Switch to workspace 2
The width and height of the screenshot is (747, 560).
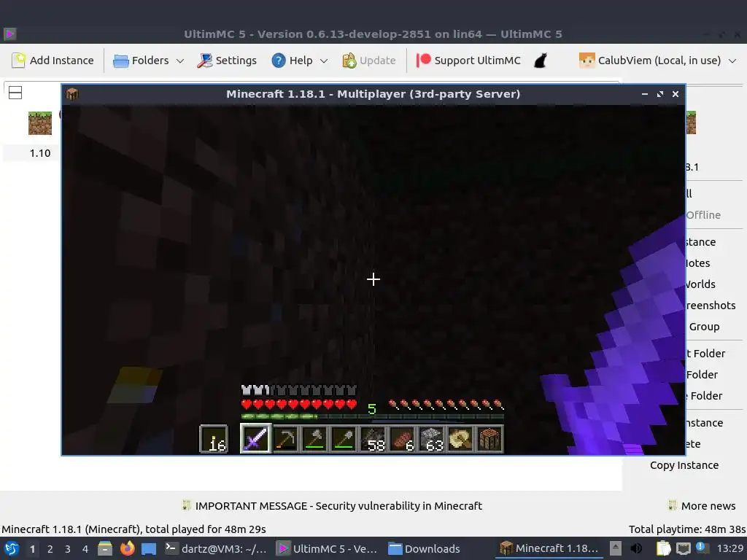coord(50,549)
